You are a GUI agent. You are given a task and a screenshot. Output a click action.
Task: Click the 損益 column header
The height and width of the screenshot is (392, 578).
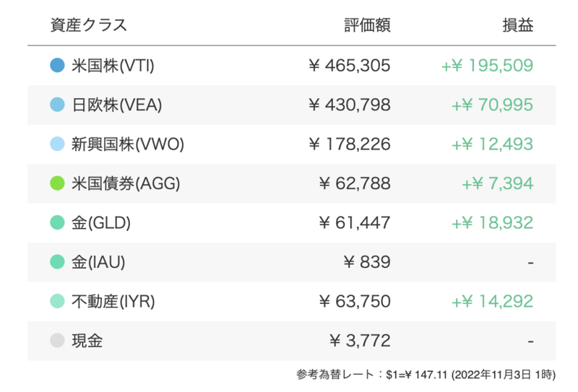(518, 25)
